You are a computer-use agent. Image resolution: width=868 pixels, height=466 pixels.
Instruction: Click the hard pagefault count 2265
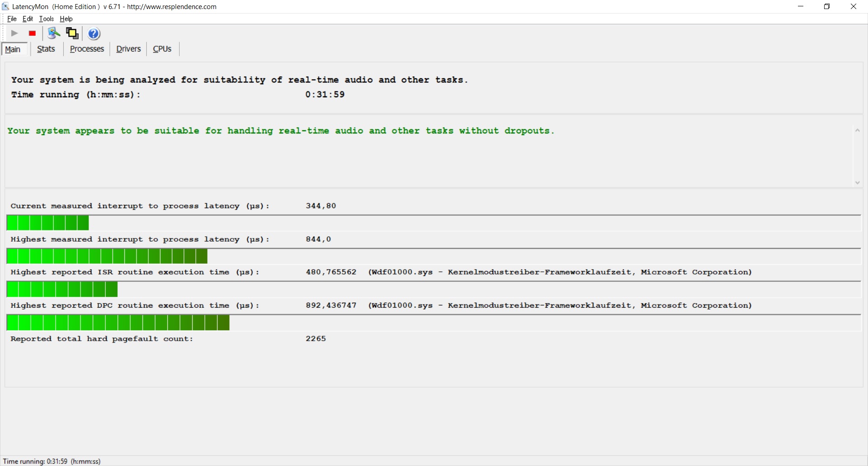click(x=316, y=339)
